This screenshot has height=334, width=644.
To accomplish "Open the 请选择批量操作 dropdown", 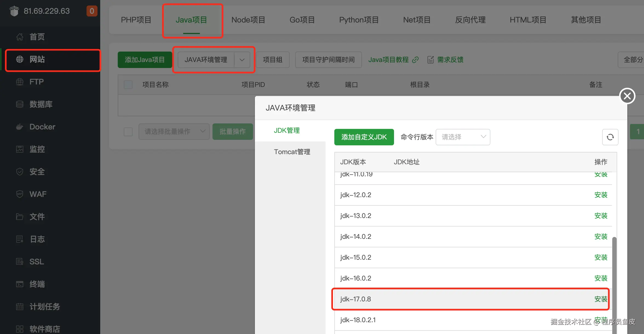I will coord(174,132).
